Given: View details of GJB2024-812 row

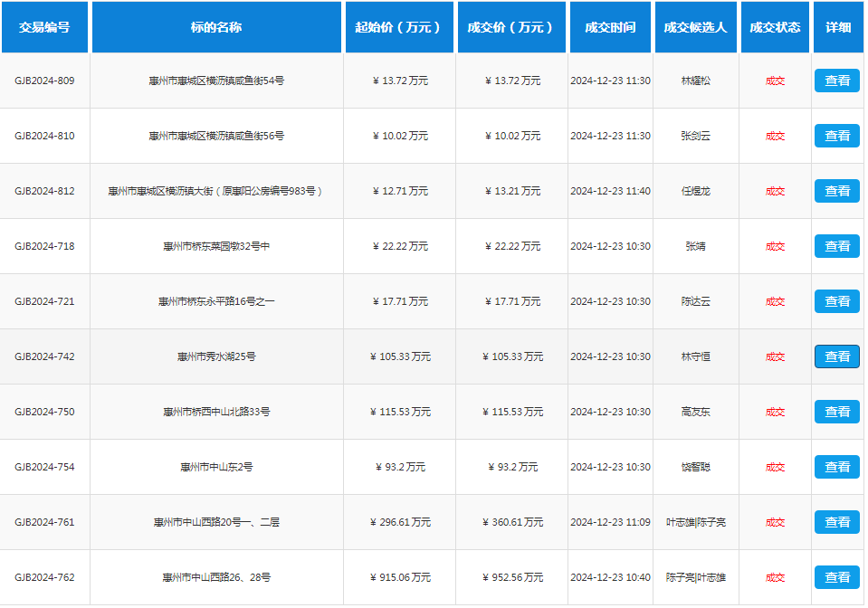Looking at the screenshot, I should 836,191.
